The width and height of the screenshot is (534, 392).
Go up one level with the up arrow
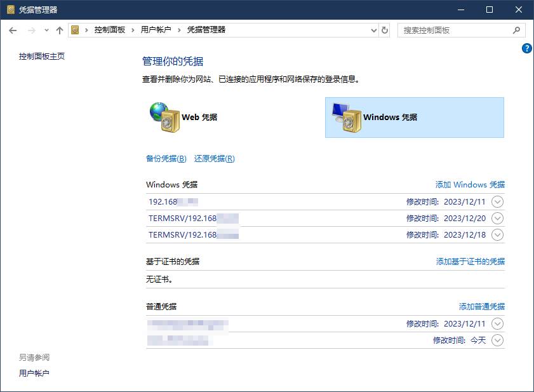click(60, 30)
